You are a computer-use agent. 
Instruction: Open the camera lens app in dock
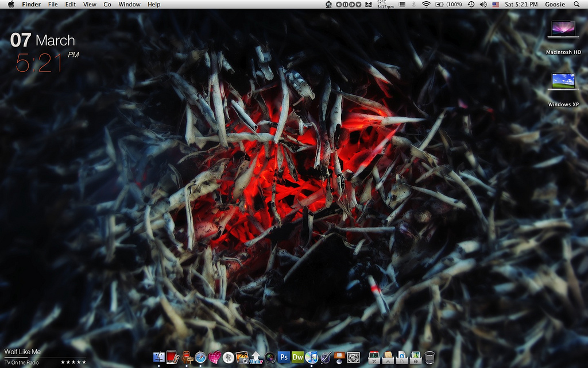point(270,357)
